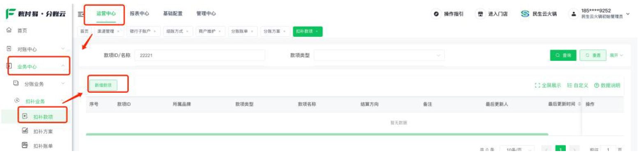Open the user account dropdown arrow
The width and height of the screenshot is (644, 158).
(x=628, y=14)
